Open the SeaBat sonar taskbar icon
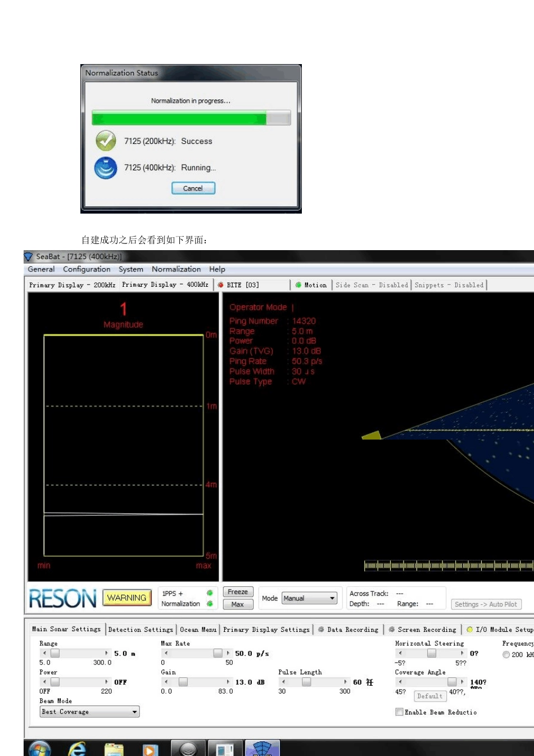This screenshot has height=756, width=534. (x=262, y=749)
